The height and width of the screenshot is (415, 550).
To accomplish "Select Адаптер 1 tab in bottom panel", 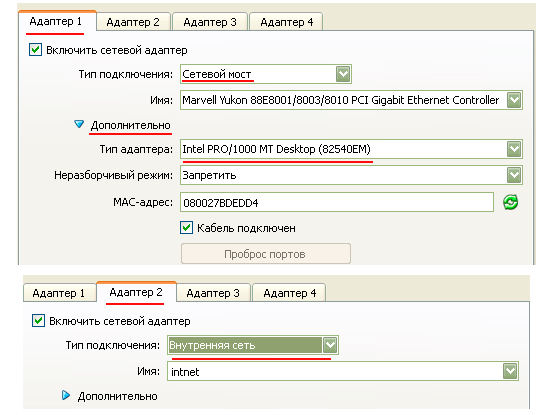I will (59, 293).
